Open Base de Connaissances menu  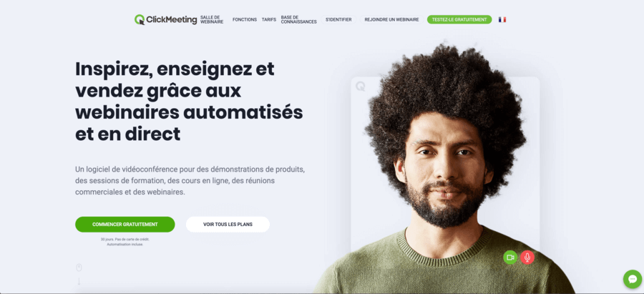[298, 20]
